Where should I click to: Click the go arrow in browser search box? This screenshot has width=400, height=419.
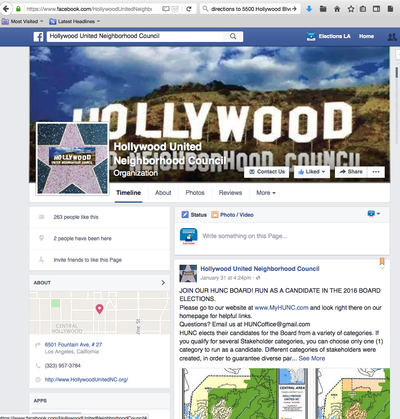294,9
